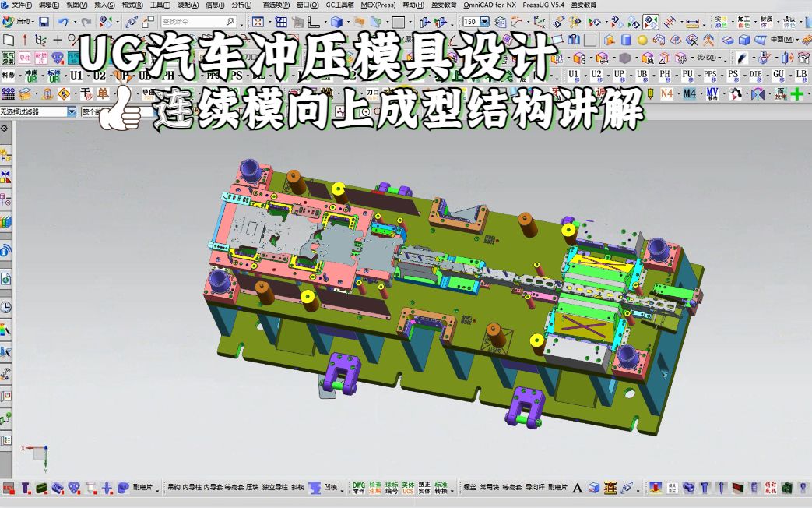Click the blue block primitive icon
The image size is (812, 508).
tap(744, 40)
